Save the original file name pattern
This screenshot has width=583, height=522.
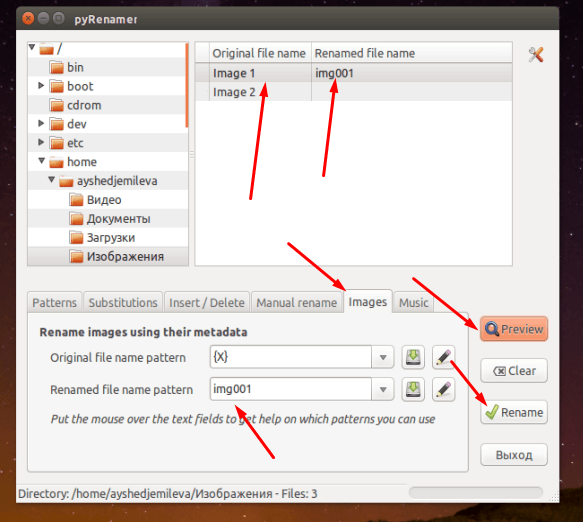[413, 357]
